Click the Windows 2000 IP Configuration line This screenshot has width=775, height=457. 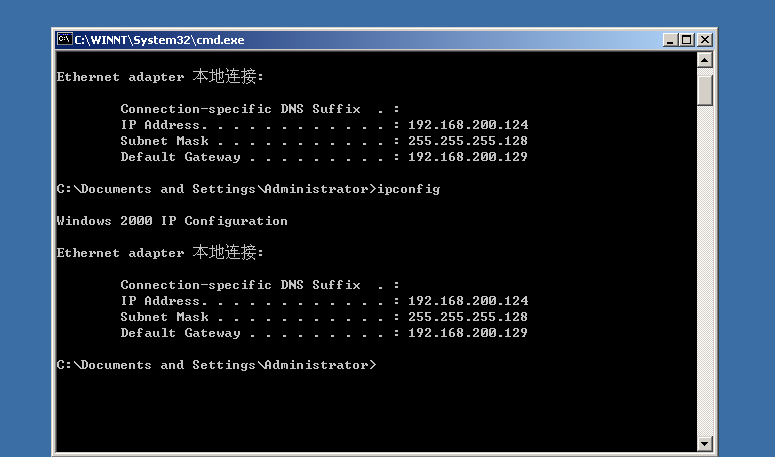[x=172, y=221]
